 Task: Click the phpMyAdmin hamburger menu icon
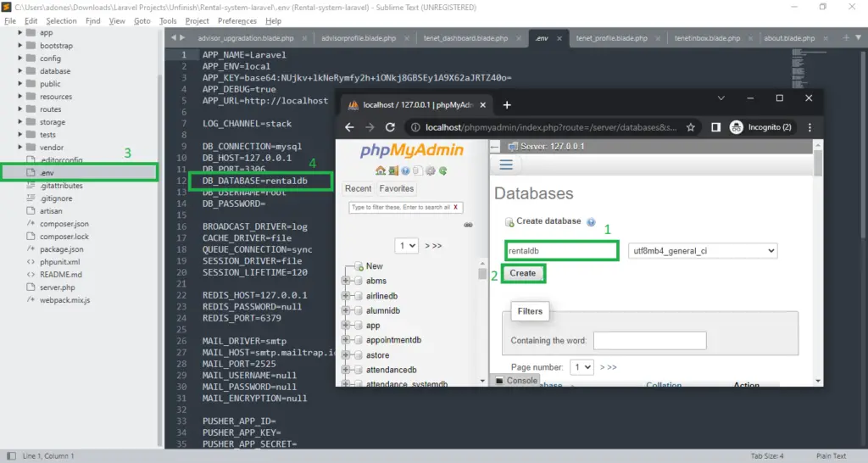click(x=506, y=165)
